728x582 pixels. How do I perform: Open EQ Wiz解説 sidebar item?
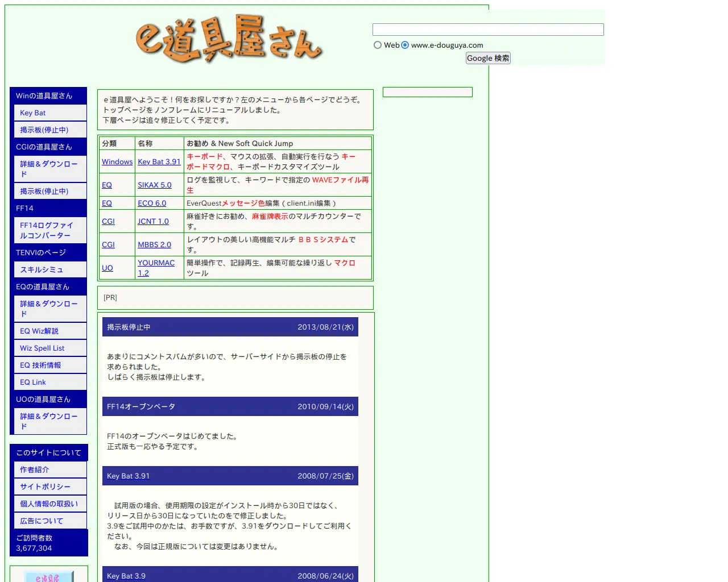point(39,331)
